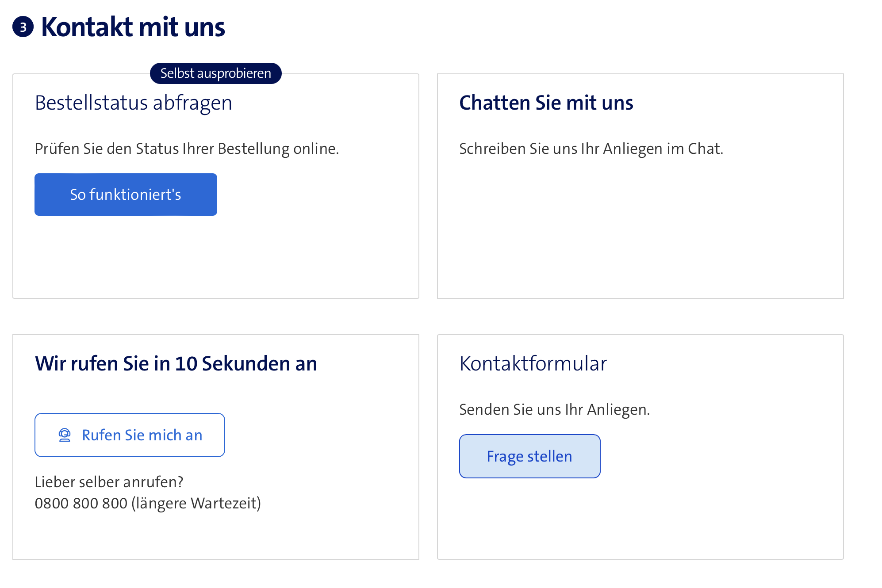
Task: Click the "Schreiben Sie uns Ihr Anliegen im Chat" text
Action: click(591, 149)
